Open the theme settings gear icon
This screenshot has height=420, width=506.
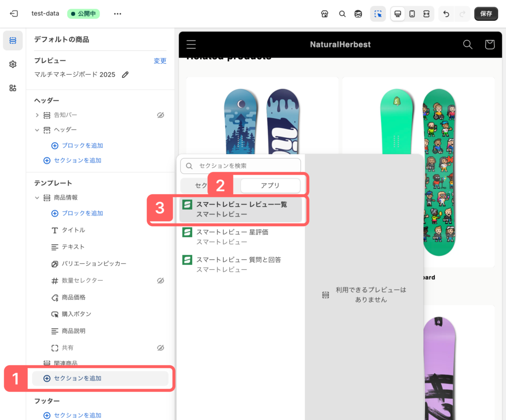point(13,64)
